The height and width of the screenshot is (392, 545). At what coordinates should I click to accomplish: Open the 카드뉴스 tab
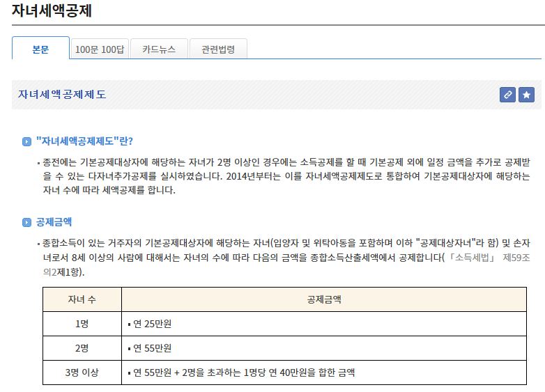point(159,49)
